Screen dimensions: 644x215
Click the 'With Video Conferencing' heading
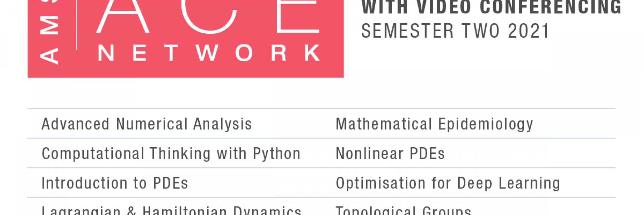(x=491, y=8)
